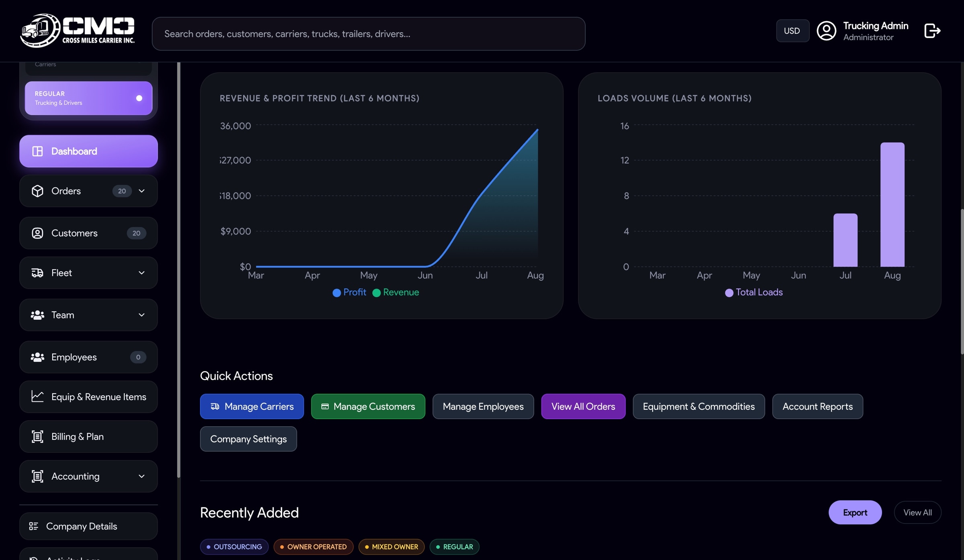Viewport: 964px width, 560px height.
Task: Toggle the Profit series in chart legend
Action: pyautogui.click(x=349, y=292)
